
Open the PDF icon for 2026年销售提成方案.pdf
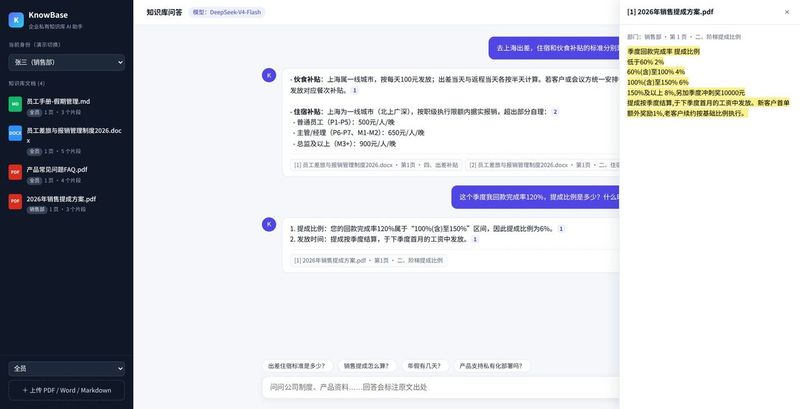(15, 201)
